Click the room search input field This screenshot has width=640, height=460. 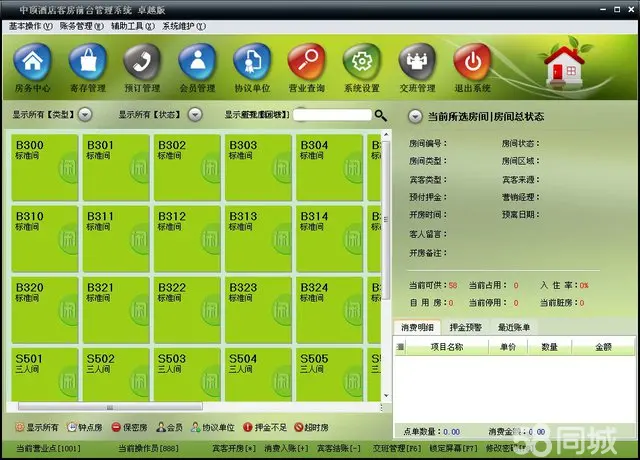click(332, 115)
